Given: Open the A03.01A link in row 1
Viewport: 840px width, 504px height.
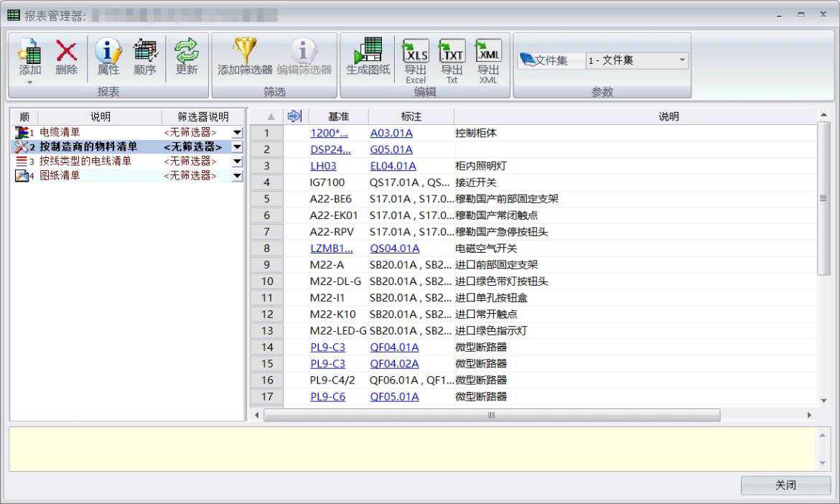Looking at the screenshot, I should pyautogui.click(x=391, y=133).
